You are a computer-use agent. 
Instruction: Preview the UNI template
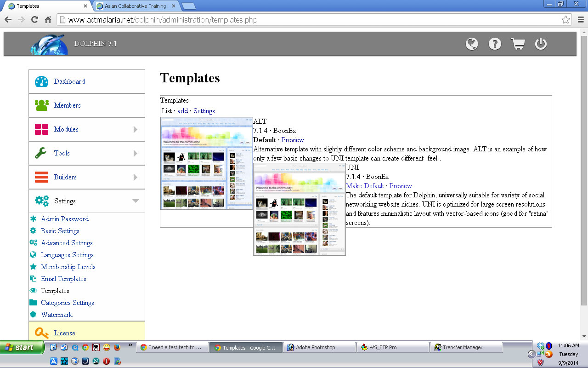(401, 186)
